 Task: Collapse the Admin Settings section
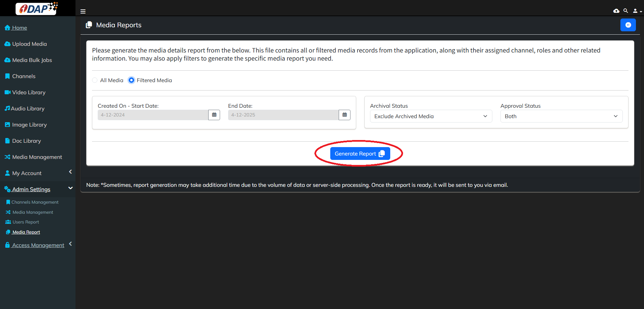[70, 188]
